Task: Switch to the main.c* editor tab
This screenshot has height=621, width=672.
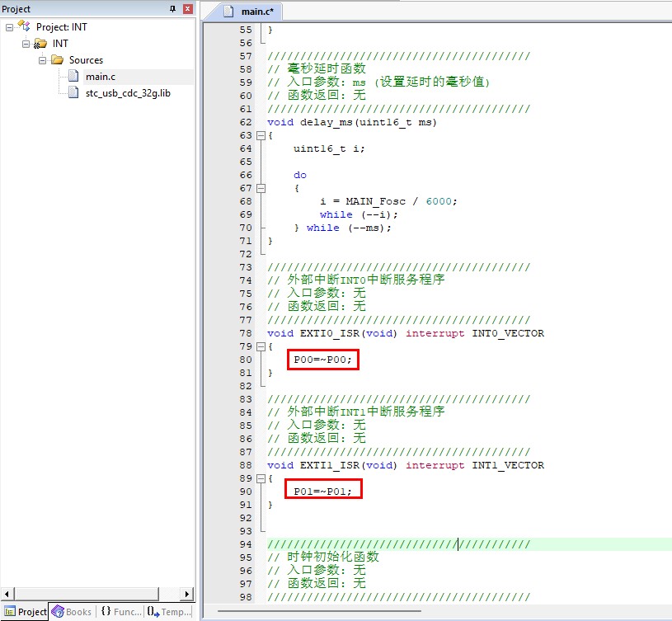Action: 252,12
